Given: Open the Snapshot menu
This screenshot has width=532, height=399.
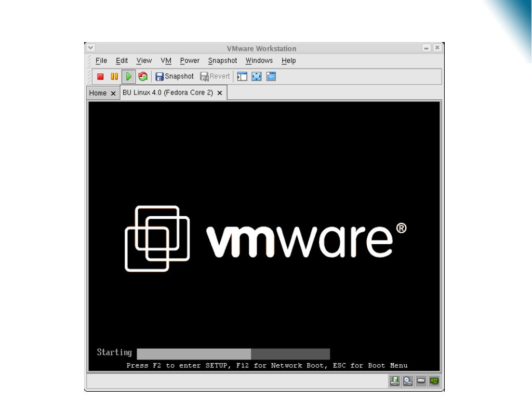Looking at the screenshot, I should (222, 61).
